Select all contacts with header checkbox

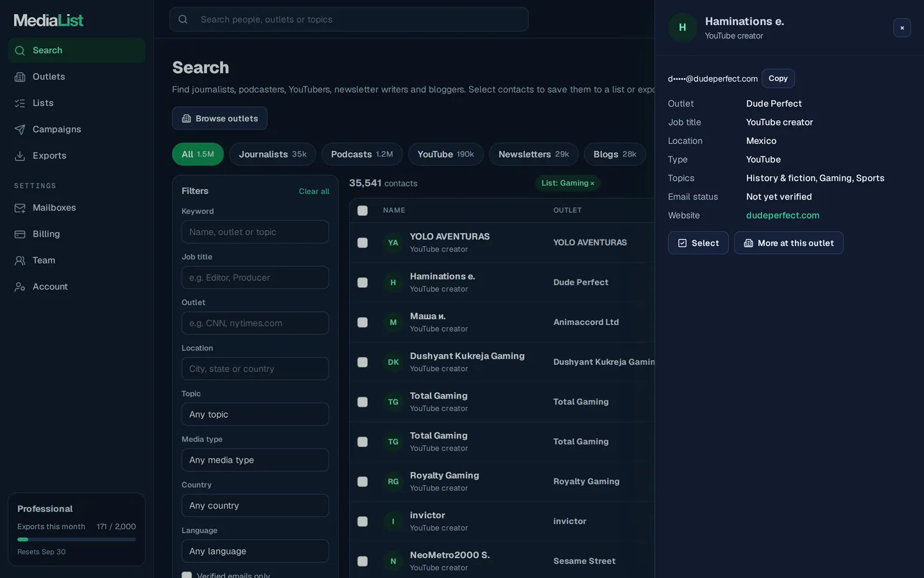point(363,211)
